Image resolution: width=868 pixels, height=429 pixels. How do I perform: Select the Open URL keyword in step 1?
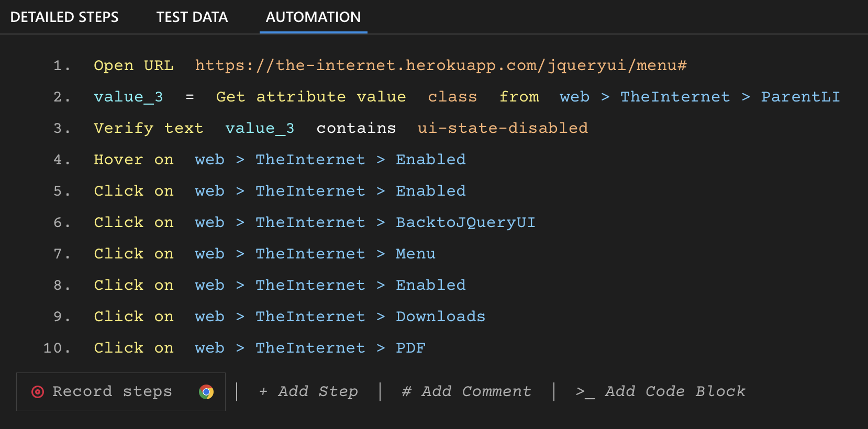pyautogui.click(x=133, y=65)
